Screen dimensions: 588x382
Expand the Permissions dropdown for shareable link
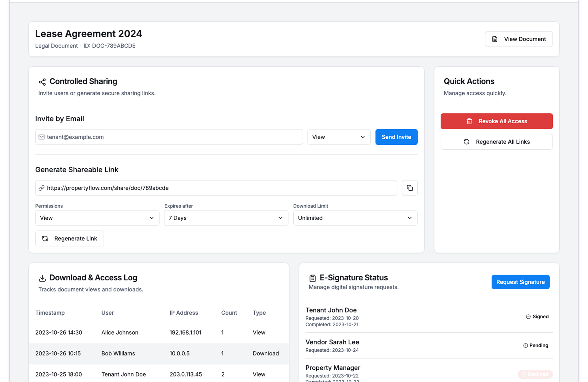[97, 218]
